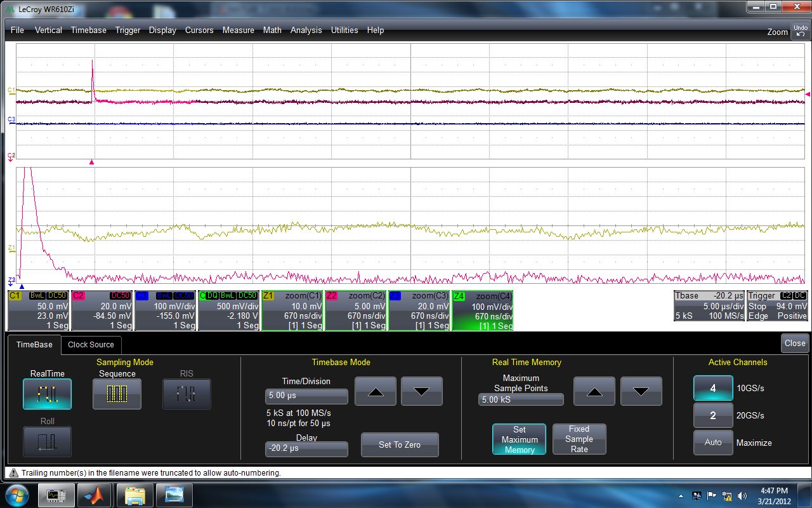
Task: Click the Zoom label near Undo
Action: 777,32
